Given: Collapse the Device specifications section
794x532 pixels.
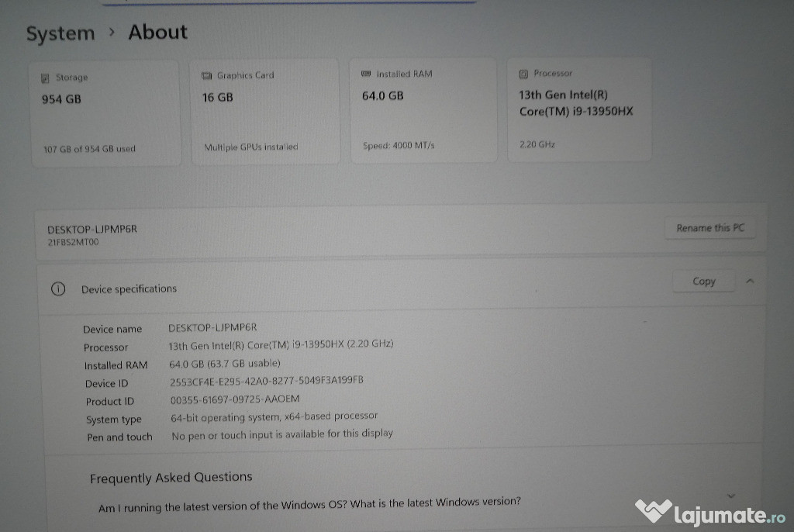Looking at the screenshot, I should (x=750, y=282).
